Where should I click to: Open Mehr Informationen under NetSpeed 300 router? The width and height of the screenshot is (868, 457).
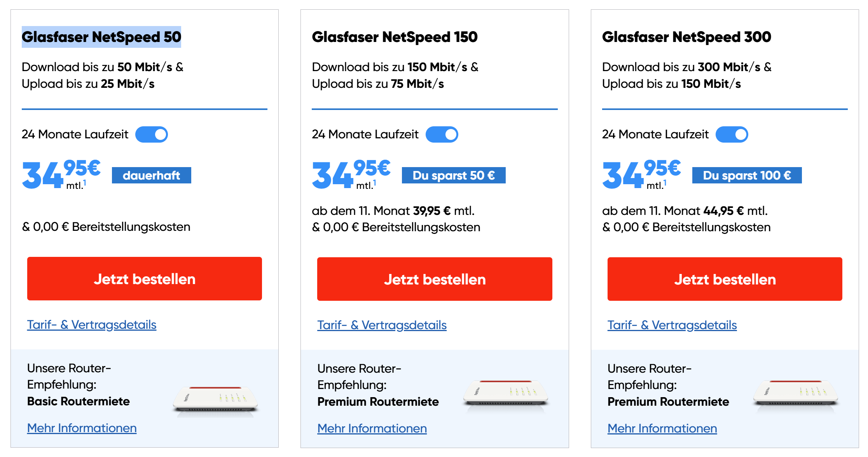[662, 428]
